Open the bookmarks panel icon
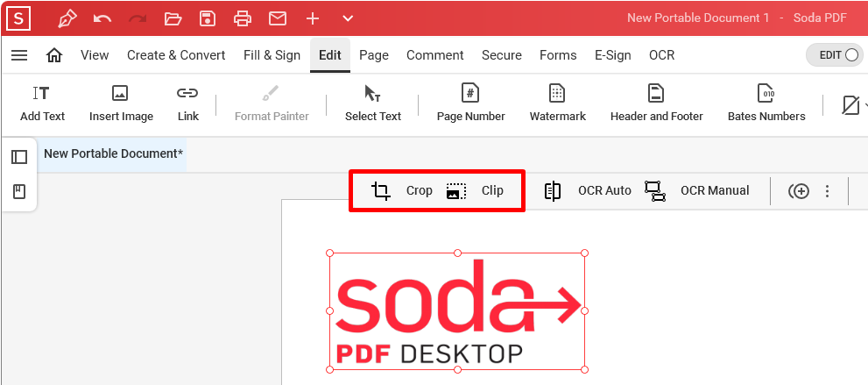Viewport: 868px width, 385px height. pos(19,192)
